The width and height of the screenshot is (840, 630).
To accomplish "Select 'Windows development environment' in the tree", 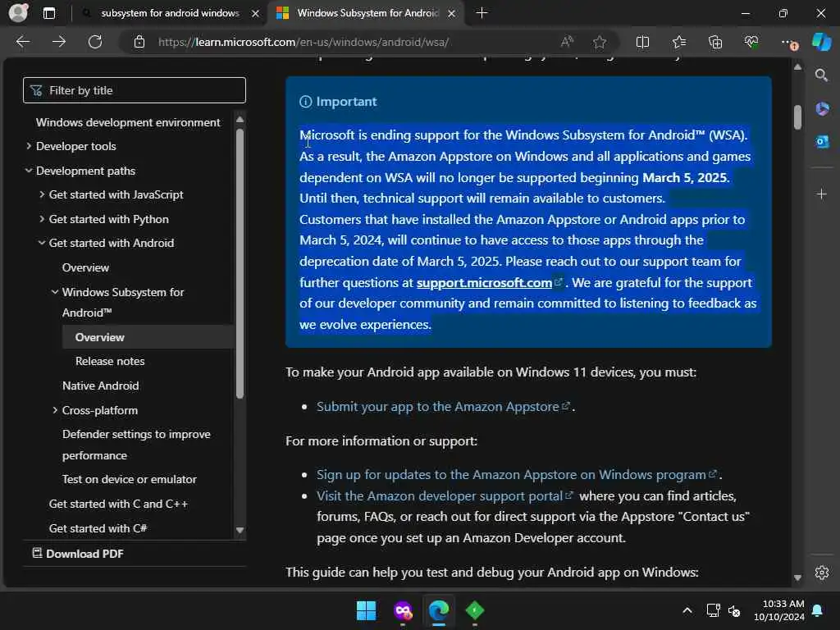I will coord(128,123).
